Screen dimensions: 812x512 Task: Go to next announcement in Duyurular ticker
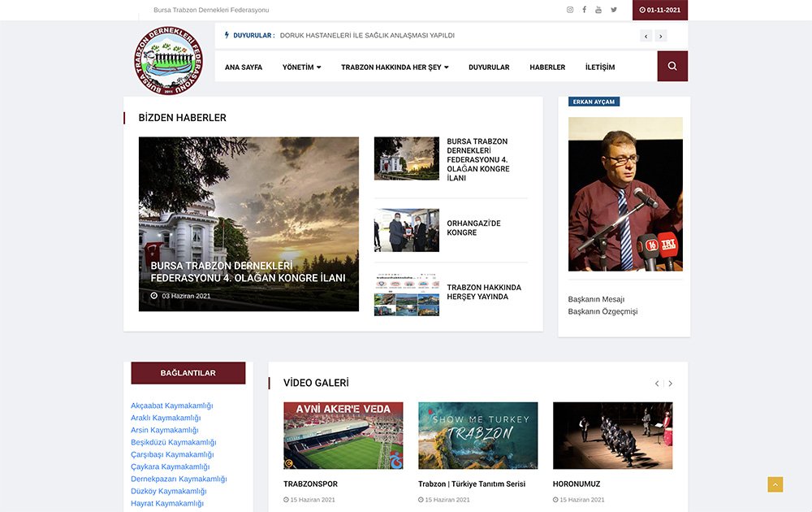click(661, 36)
